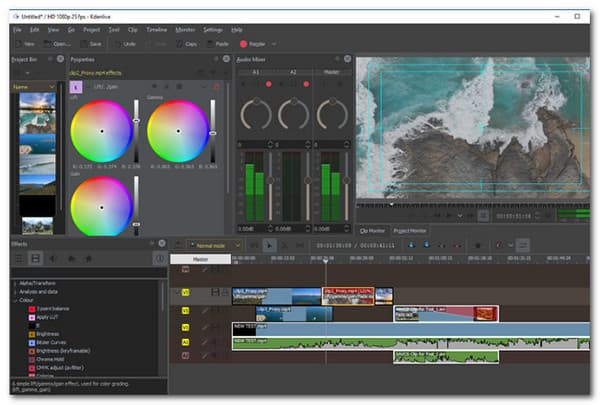Open the Project menu
This screenshot has height=405, width=600.
(91, 29)
